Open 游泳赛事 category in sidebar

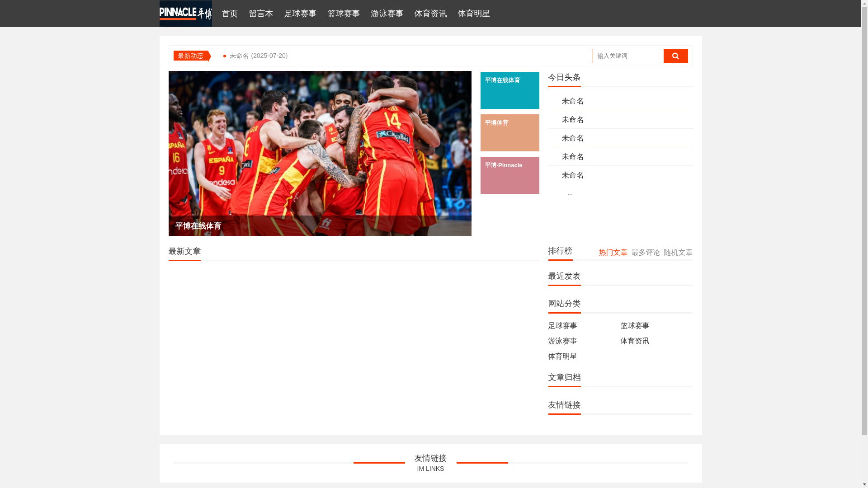pos(562,341)
